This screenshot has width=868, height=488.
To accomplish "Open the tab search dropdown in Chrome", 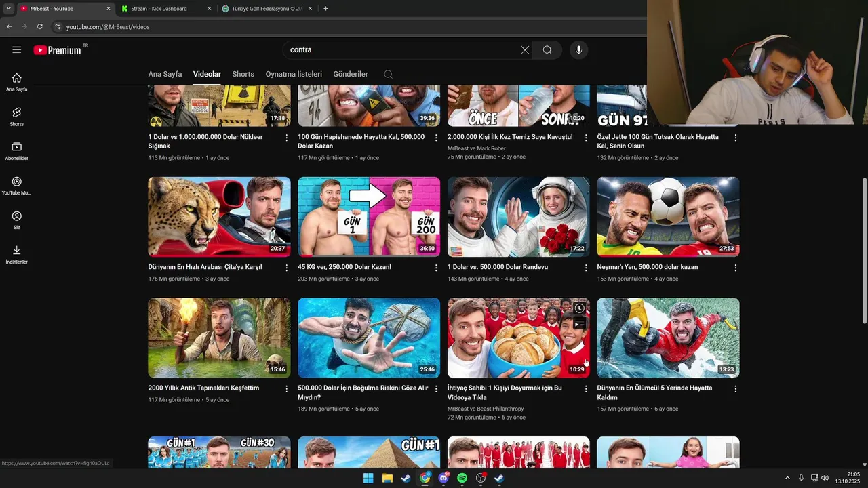I will (9, 9).
